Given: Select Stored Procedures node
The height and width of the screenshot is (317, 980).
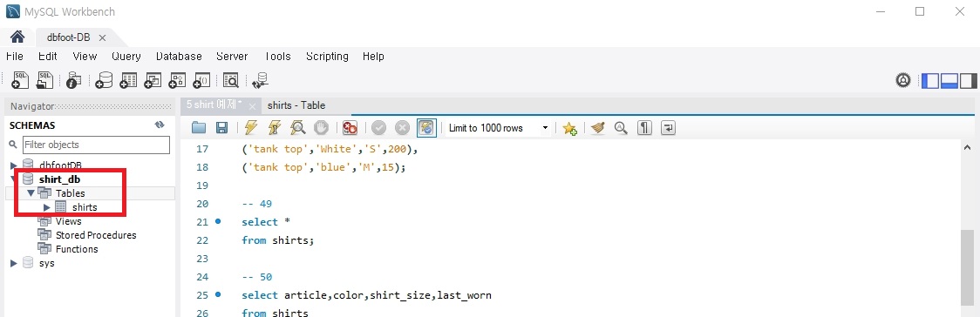Looking at the screenshot, I should [x=96, y=235].
